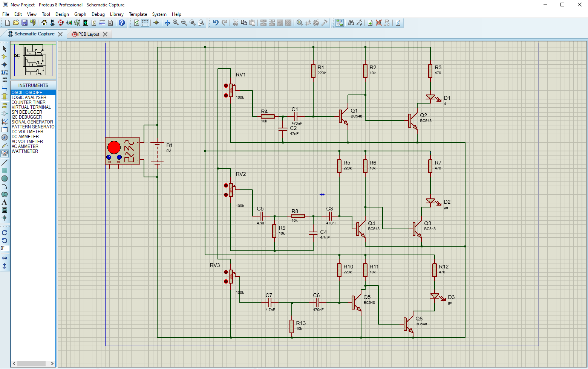Select DC VOLTMETER in the instruments list
The image size is (588, 369).
[x=33, y=131]
